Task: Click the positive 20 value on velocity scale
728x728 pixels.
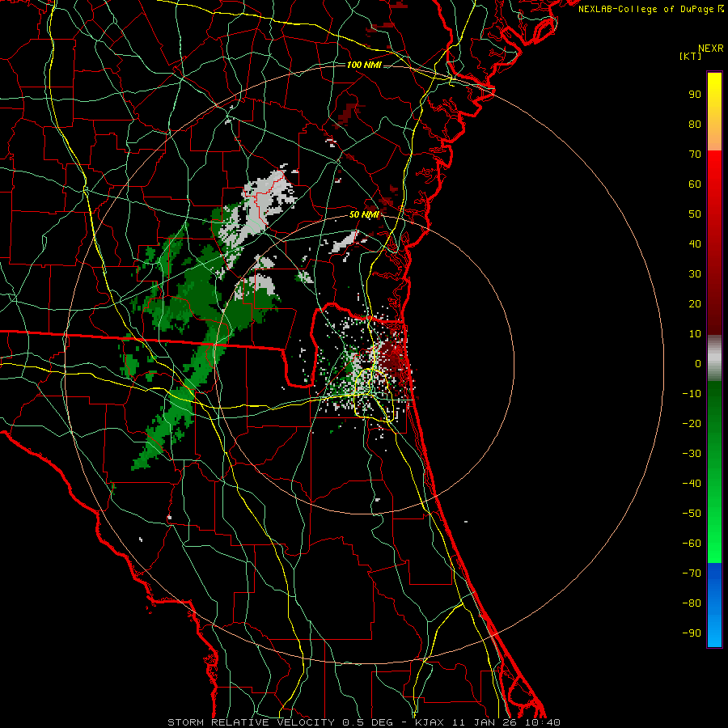Action: 695,304
